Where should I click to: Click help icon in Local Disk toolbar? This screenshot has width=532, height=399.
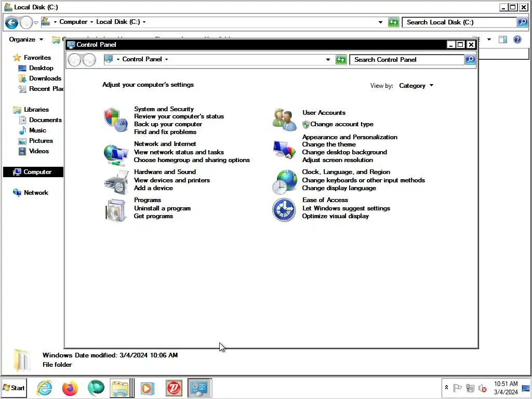517,39
